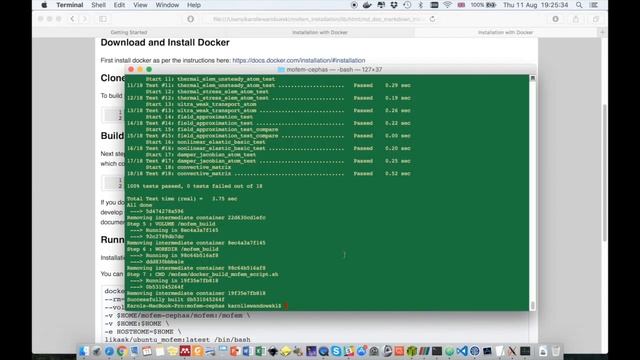Click the Terminal command prompt line

tap(207, 306)
